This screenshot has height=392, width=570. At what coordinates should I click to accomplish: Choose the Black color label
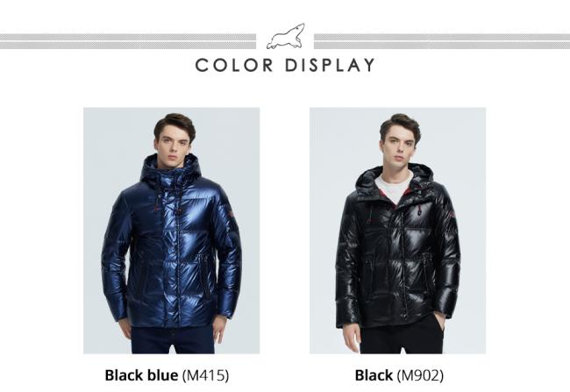[374, 375]
